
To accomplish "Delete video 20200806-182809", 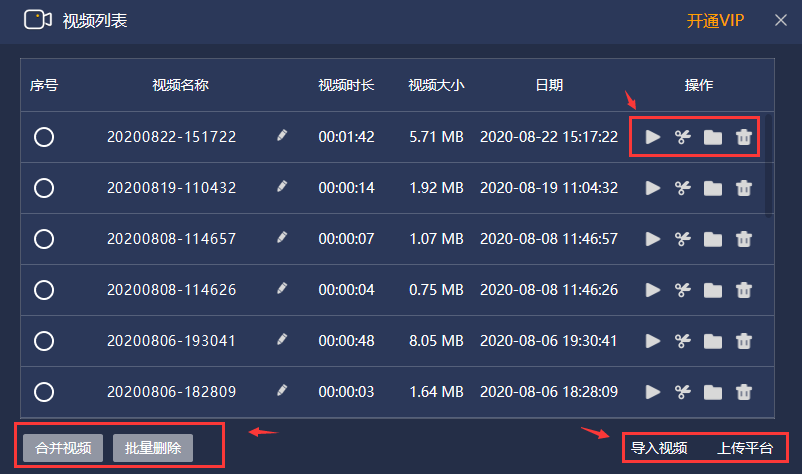I will click(744, 392).
